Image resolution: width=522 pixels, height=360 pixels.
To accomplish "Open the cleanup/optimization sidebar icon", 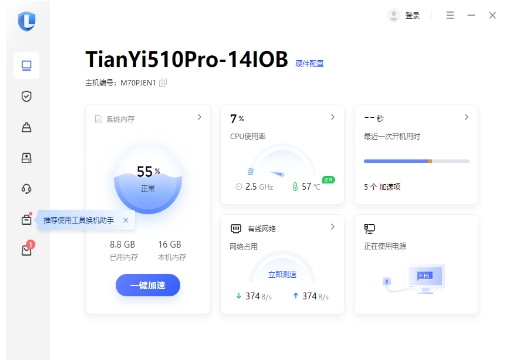I will (26, 127).
